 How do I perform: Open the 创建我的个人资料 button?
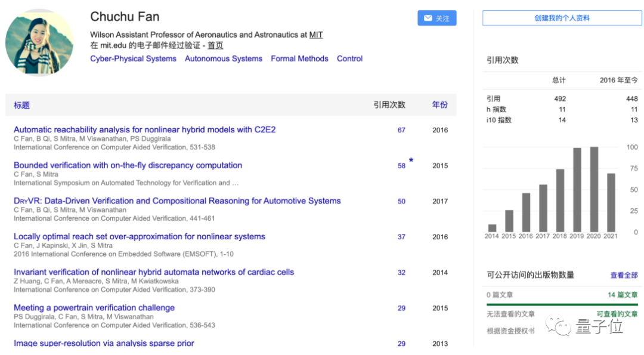[x=562, y=18]
